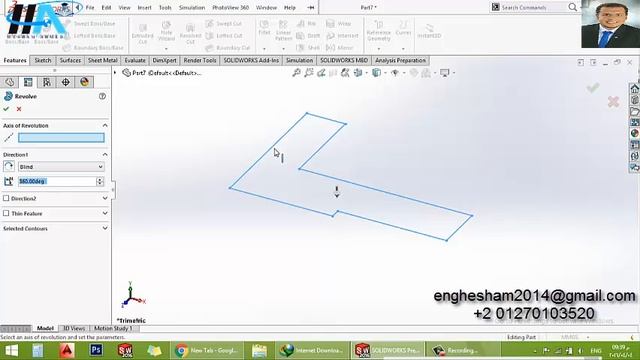The width and height of the screenshot is (640, 360).
Task: Open File Explorer folder icon in task pane
Action: point(634,111)
